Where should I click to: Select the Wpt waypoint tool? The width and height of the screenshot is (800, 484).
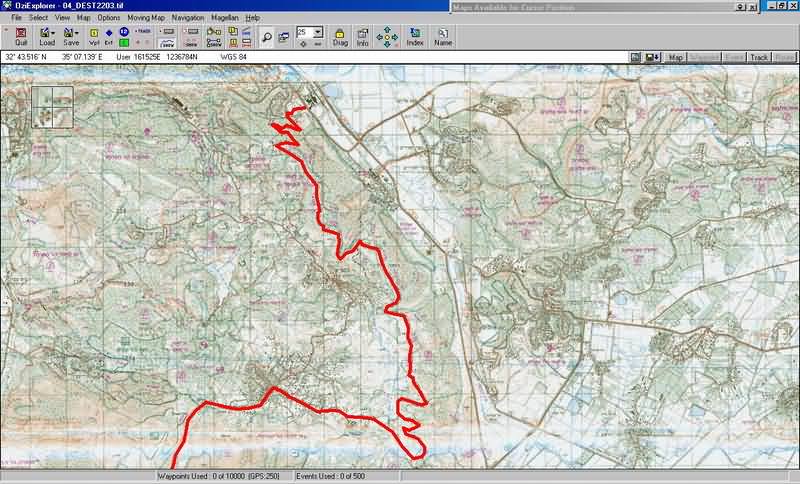tap(94, 37)
